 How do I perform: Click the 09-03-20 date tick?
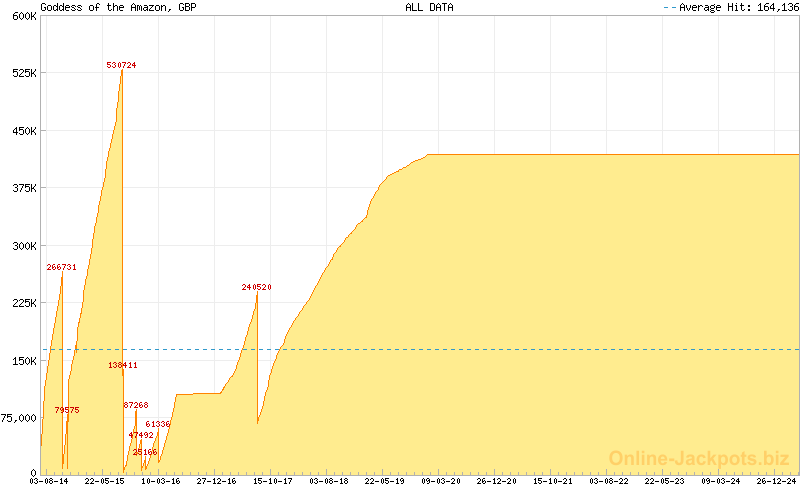[439, 481]
